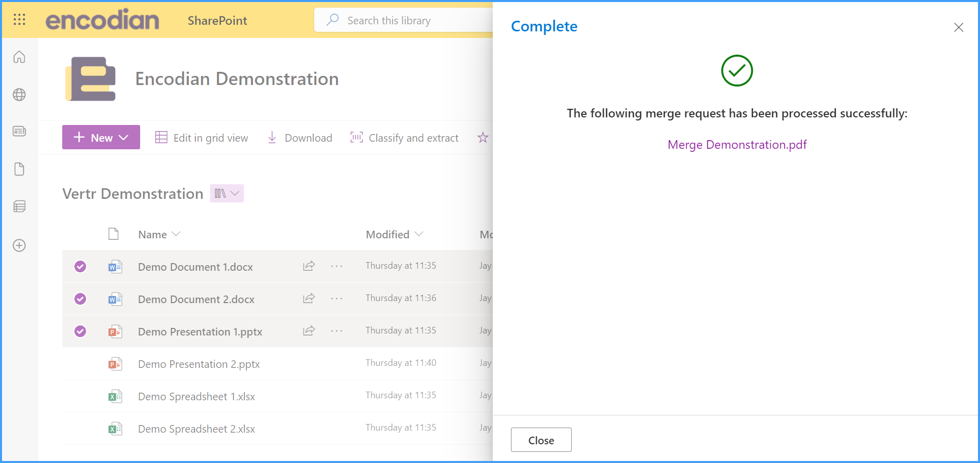Untick Demo Presentation 1.pptx selection circle

80,331
